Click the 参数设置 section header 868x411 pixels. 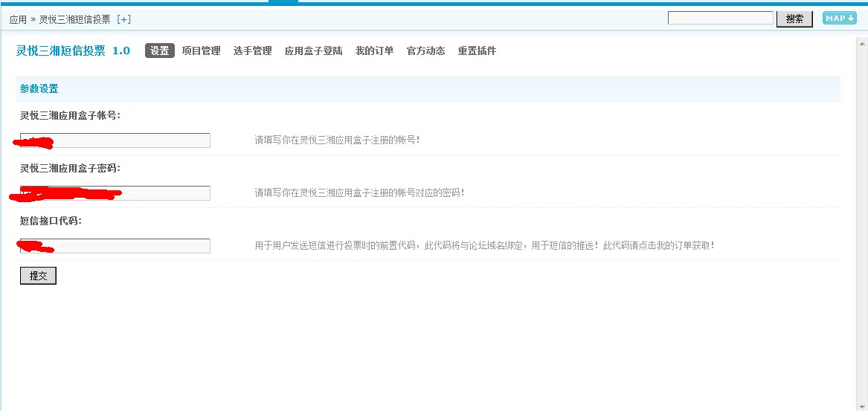pos(428,89)
